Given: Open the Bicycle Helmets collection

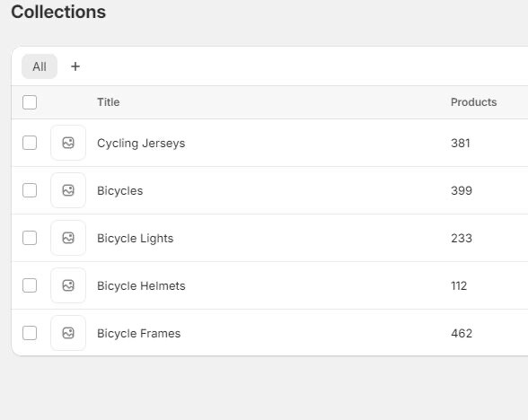Looking at the screenshot, I should click(x=141, y=285).
